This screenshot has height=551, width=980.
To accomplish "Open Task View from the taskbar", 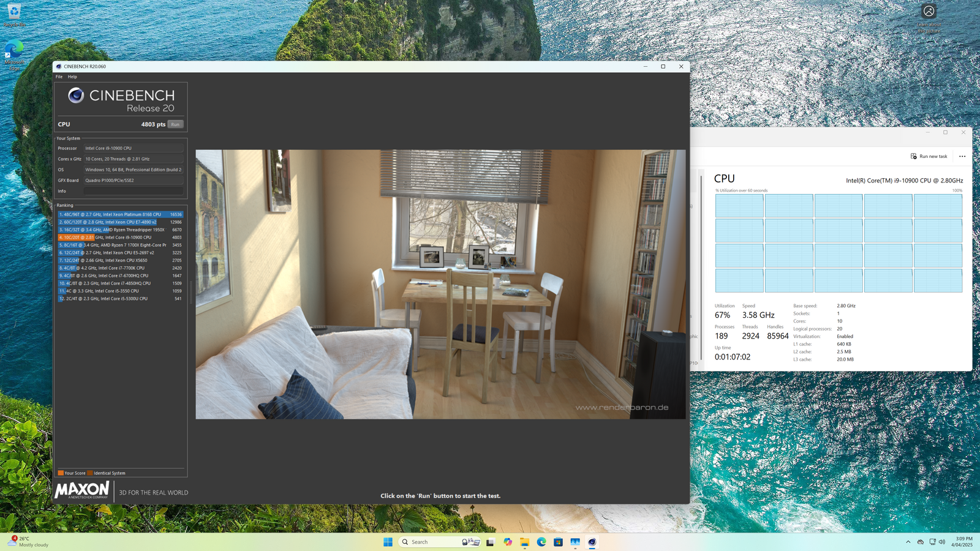I will click(x=490, y=542).
